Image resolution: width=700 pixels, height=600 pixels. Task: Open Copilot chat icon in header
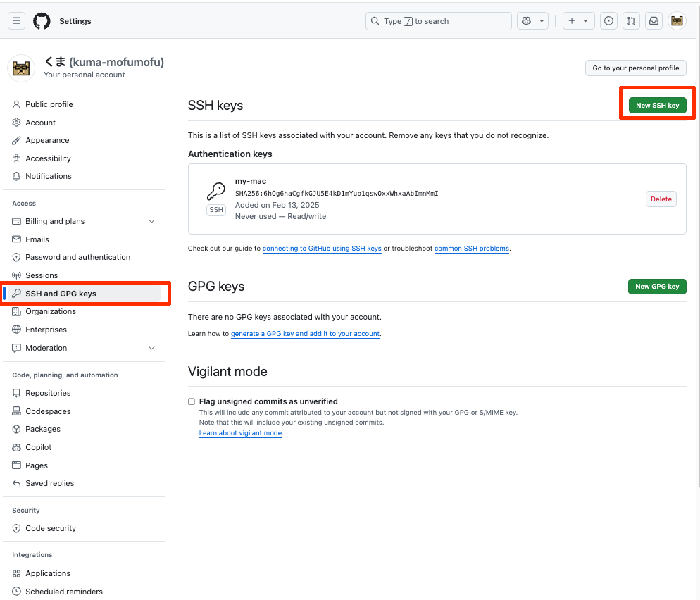(x=526, y=21)
